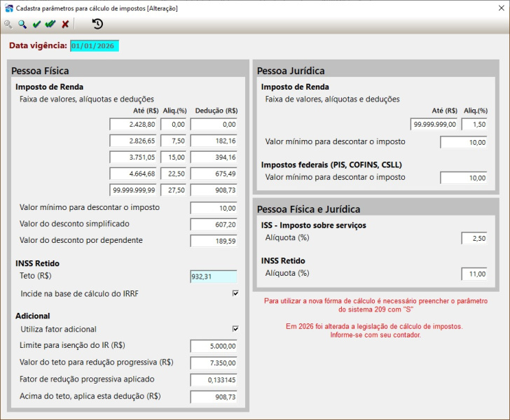Image resolution: width=510 pixels, height=420 pixels.
Task: Click the ISS aliquot field 2,50
Action: (474, 238)
